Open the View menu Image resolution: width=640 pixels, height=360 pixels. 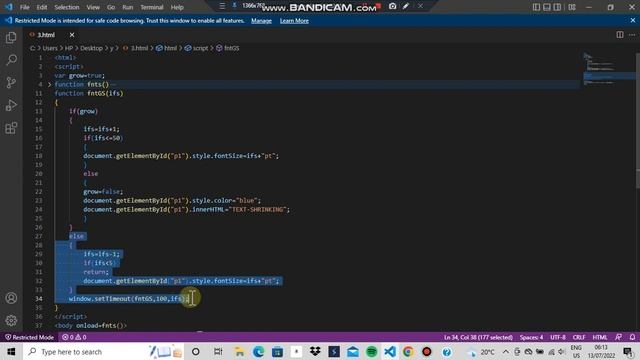[93, 7]
